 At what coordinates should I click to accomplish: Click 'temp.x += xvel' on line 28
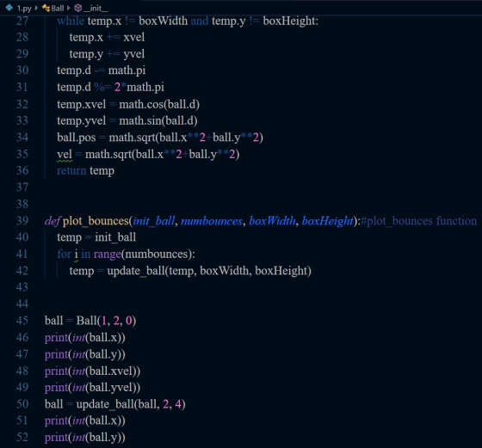pyautogui.click(x=107, y=38)
